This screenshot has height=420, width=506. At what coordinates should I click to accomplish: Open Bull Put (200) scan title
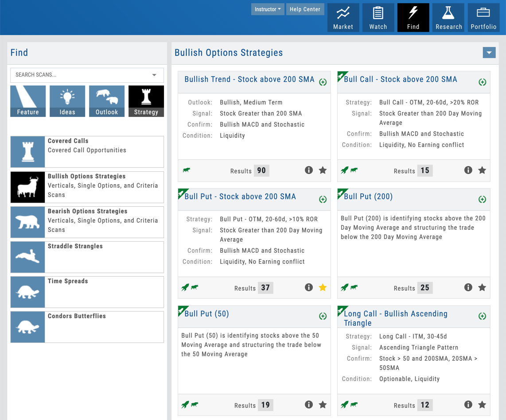point(368,197)
